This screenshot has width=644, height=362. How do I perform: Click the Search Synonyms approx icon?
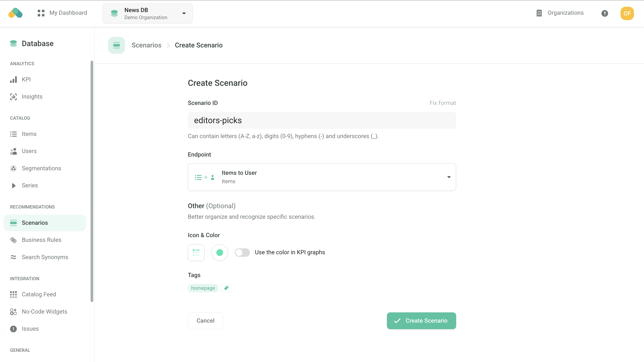pos(13,257)
